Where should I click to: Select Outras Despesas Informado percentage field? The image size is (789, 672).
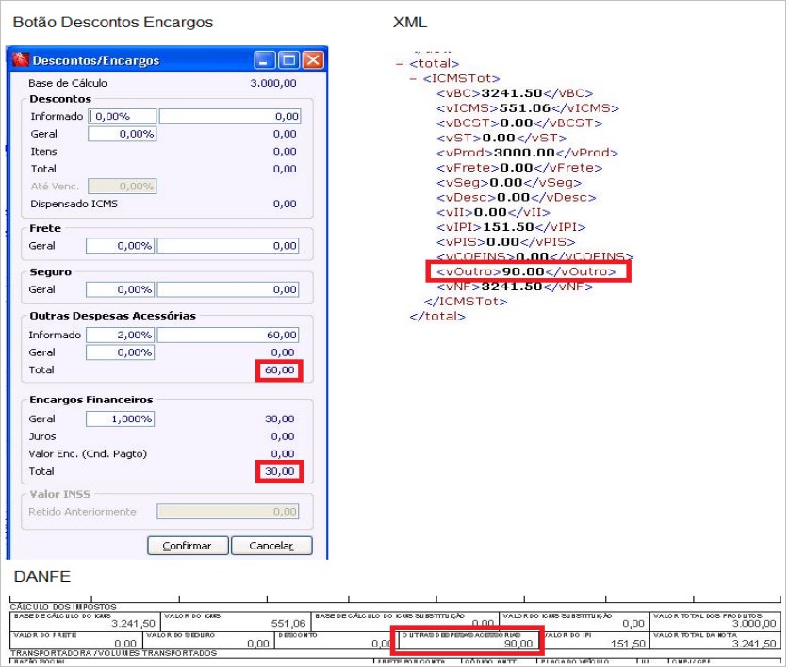click(121, 336)
